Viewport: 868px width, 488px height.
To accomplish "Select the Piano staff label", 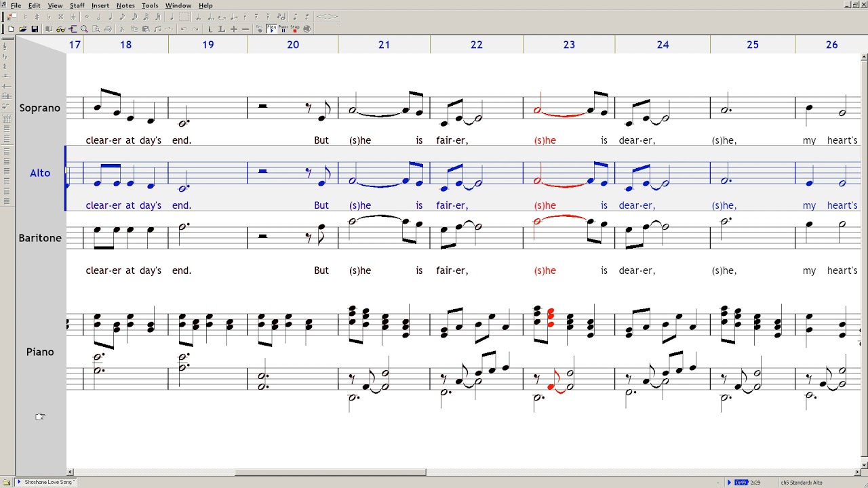I will [40, 352].
